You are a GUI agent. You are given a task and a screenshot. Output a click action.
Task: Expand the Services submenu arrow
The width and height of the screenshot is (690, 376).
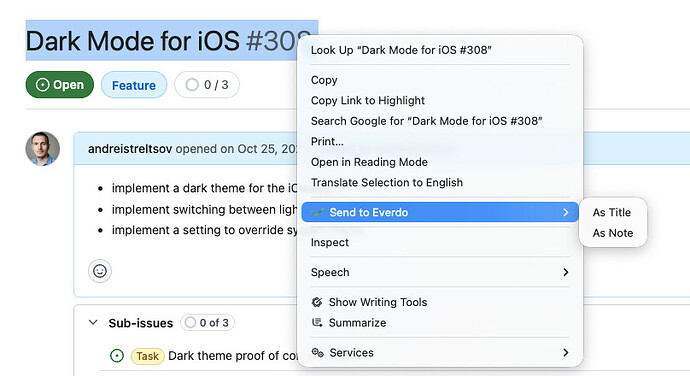(565, 352)
